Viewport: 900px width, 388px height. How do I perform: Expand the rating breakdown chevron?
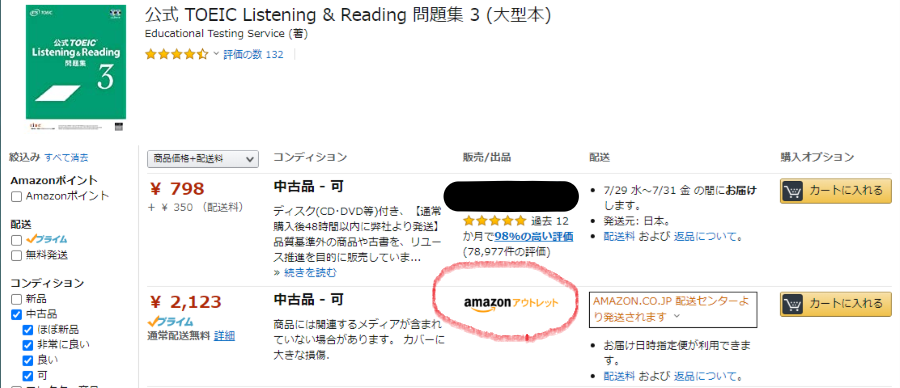216,54
